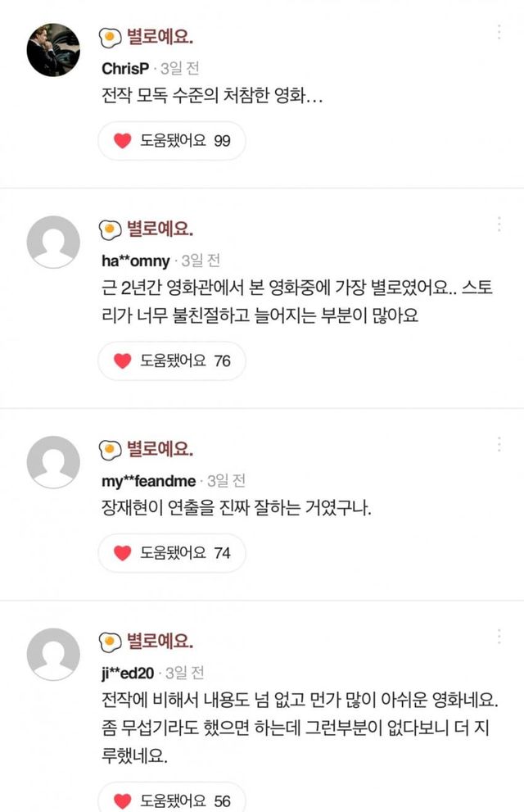Open ji**ed20 username profile link
524x812 pixels.
pos(128,674)
